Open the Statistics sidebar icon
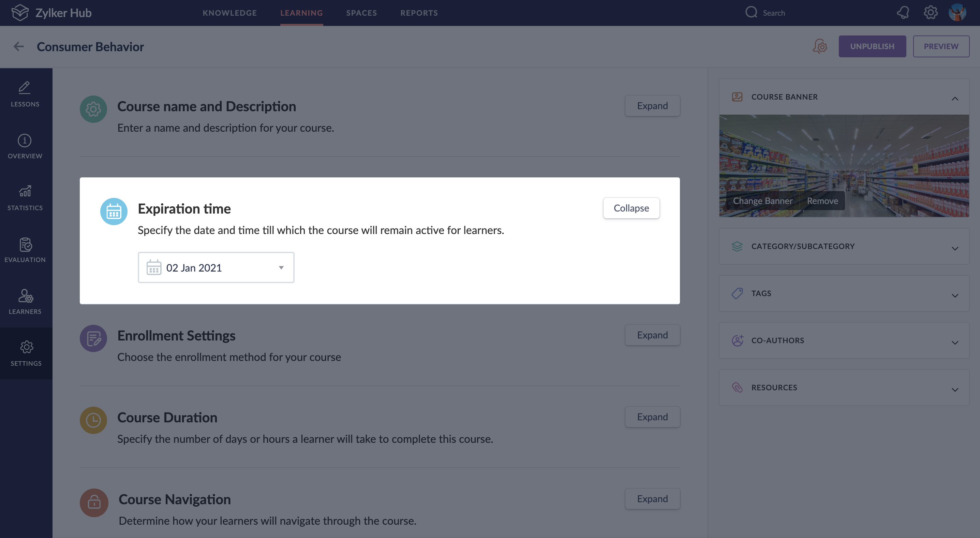 pyautogui.click(x=25, y=198)
